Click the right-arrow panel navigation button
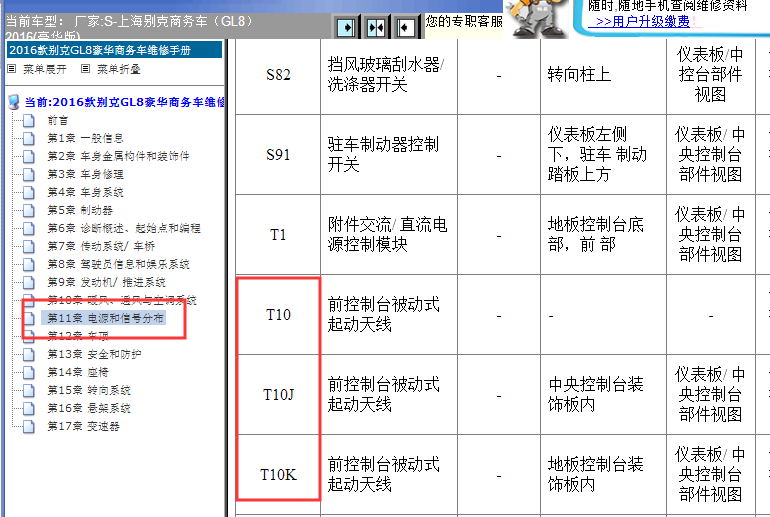 [346, 27]
